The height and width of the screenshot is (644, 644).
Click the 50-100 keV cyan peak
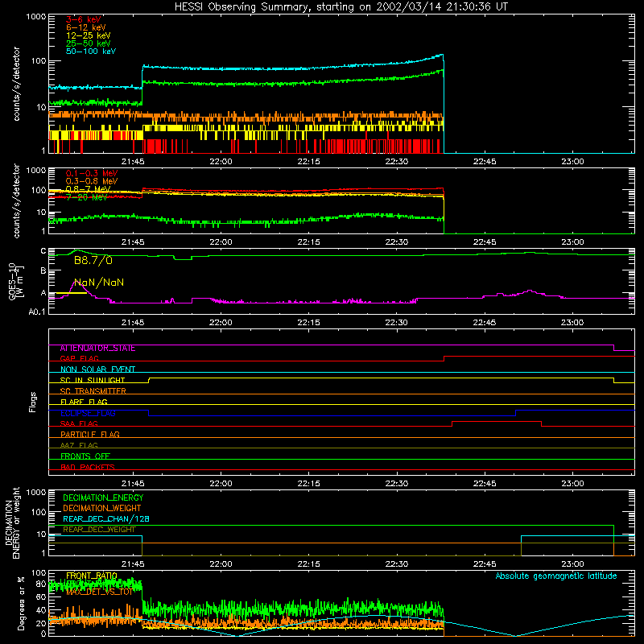pos(441,55)
